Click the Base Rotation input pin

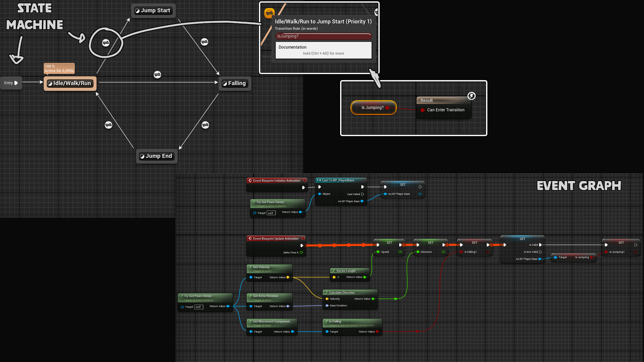pos(327,306)
